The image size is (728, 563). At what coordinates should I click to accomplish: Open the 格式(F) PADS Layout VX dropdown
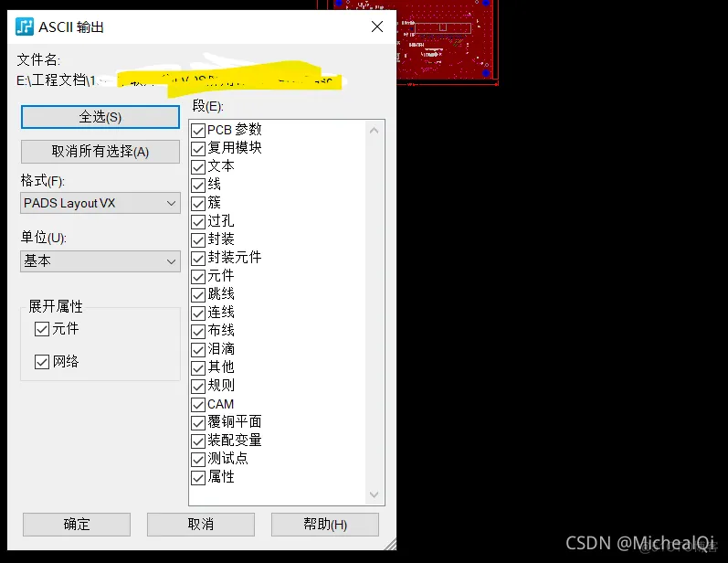tap(100, 204)
